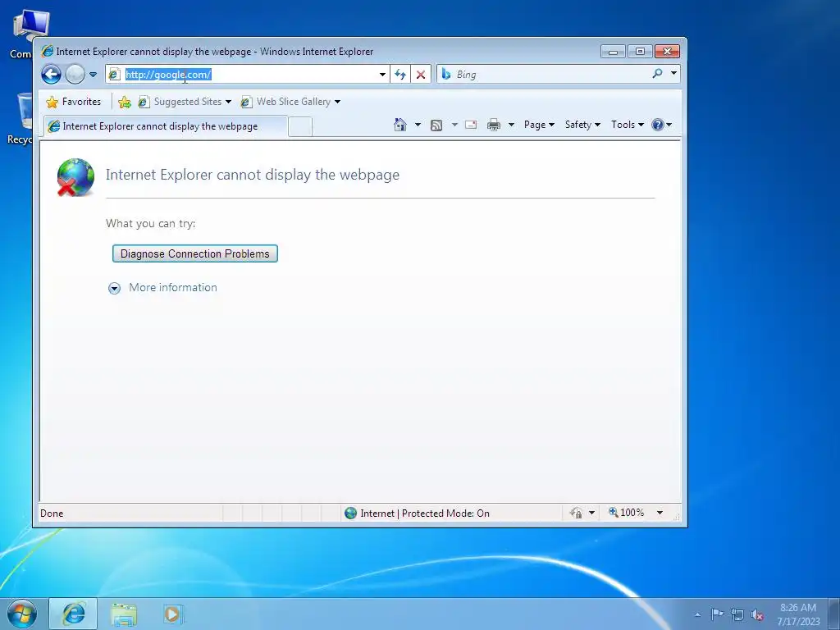
Task: Click the Home icon in the command bar
Action: (400, 125)
